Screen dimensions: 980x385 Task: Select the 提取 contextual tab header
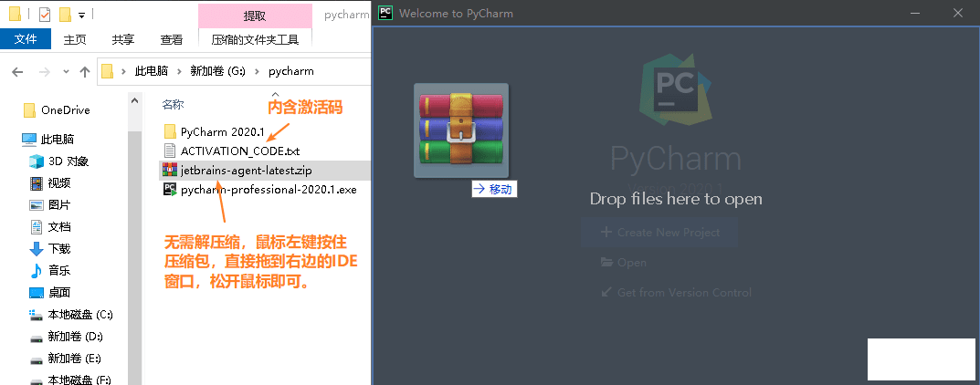click(255, 16)
